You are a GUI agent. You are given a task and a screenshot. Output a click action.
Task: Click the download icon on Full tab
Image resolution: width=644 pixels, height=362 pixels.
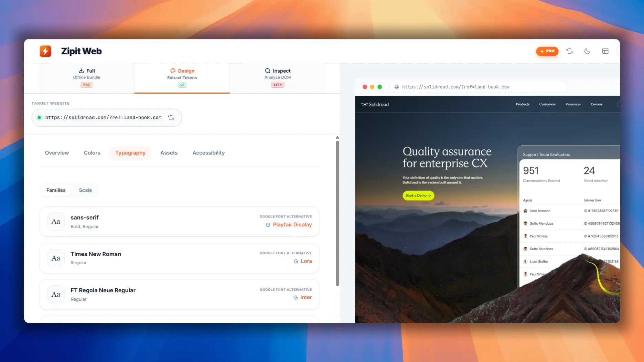81,71
